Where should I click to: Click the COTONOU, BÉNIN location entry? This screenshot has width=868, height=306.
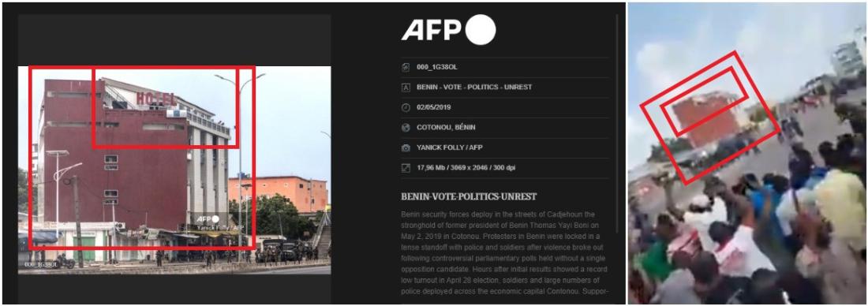(x=446, y=128)
